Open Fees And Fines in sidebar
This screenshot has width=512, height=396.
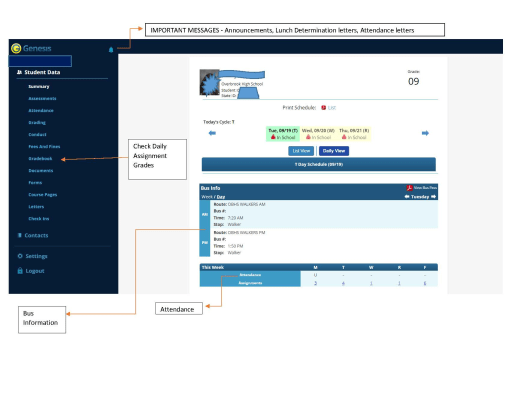(x=44, y=146)
